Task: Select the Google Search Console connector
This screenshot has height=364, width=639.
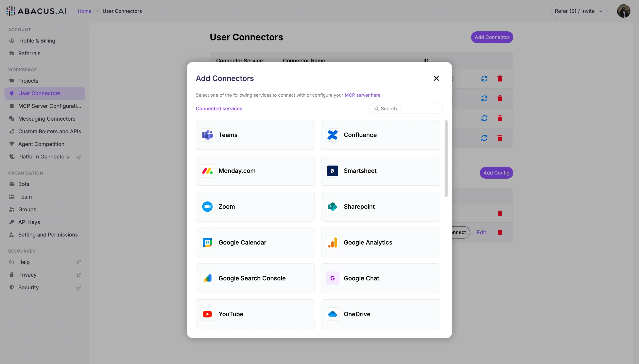Action: 255,278
